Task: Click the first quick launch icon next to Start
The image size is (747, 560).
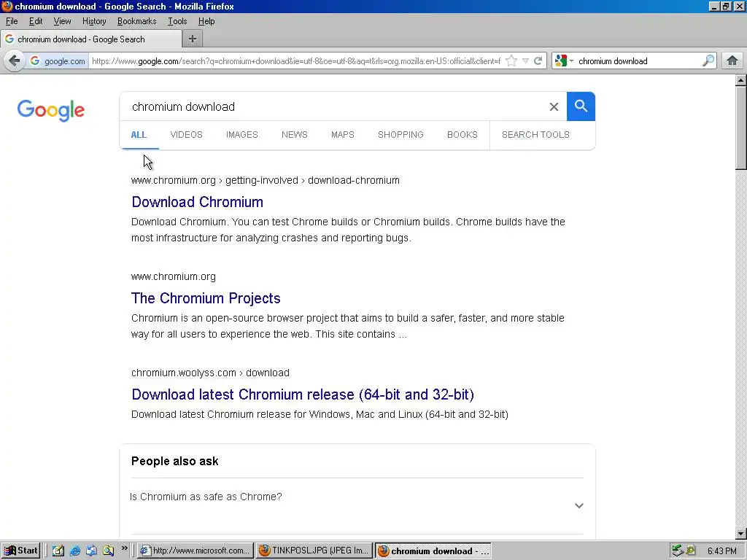Action: (x=58, y=551)
